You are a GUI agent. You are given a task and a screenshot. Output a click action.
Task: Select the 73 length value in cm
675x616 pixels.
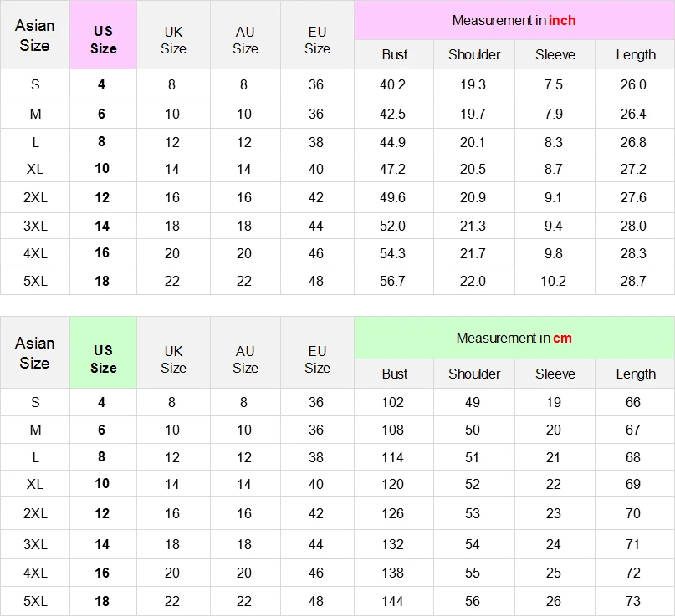[633, 601]
